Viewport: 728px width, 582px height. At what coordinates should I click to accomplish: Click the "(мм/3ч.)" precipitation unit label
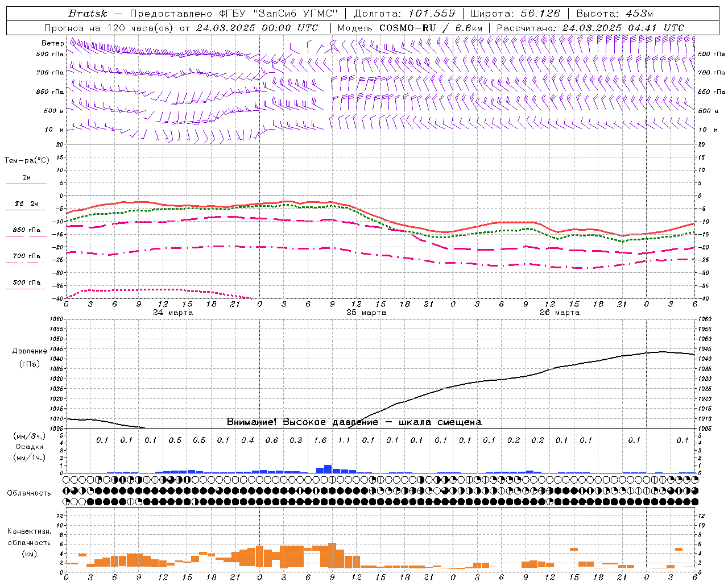pyautogui.click(x=30, y=436)
